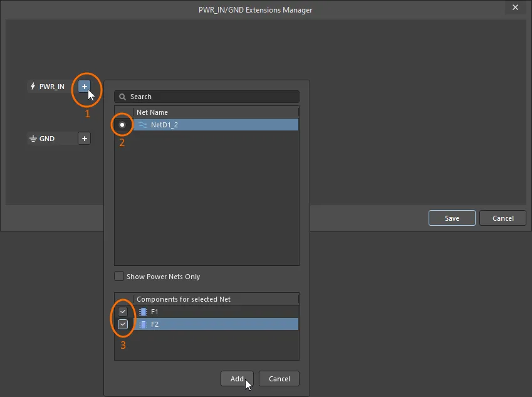Click the Save button
Image resolution: width=532 pixels, height=397 pixels.
[452, 218]
